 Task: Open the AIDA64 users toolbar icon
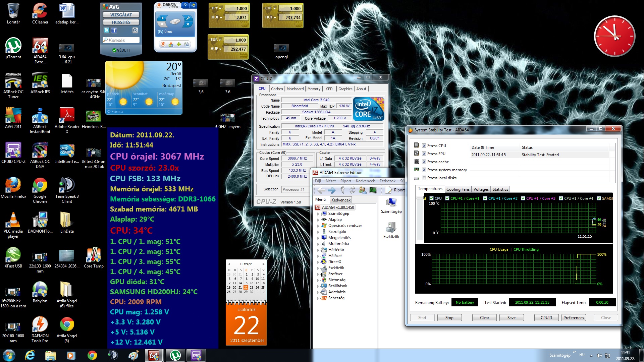coord(363,190)
